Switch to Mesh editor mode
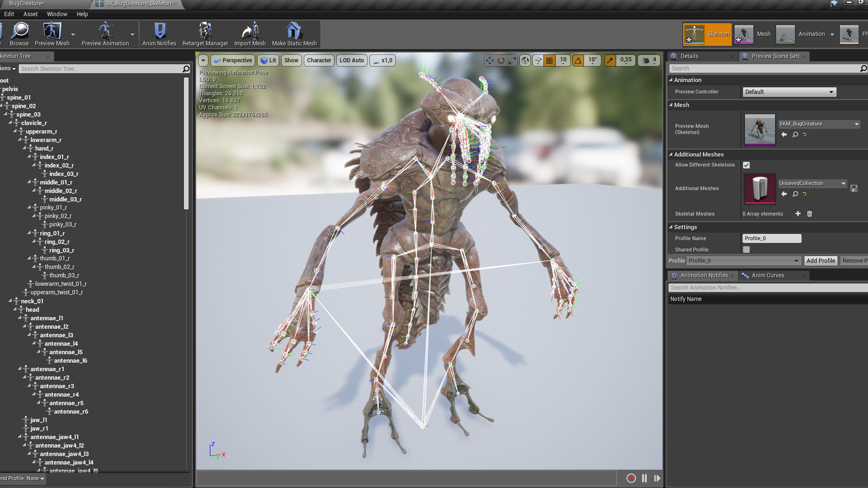This screenshot has width=868, height=488. click(753, 34)
